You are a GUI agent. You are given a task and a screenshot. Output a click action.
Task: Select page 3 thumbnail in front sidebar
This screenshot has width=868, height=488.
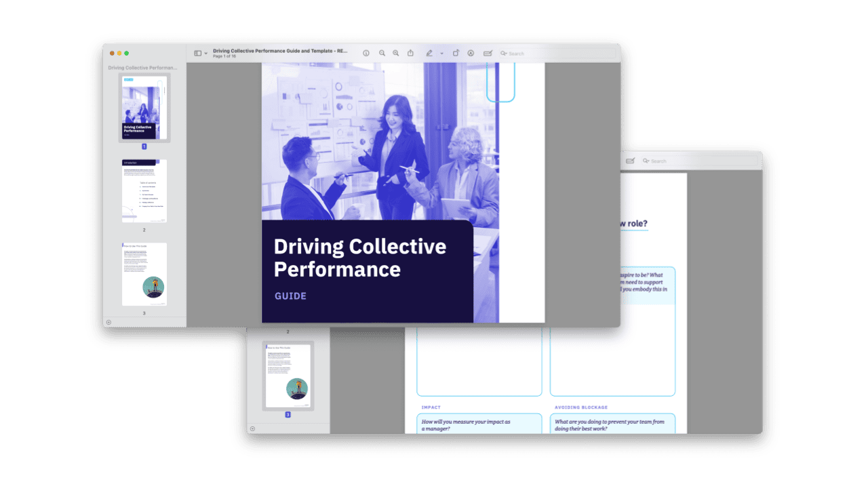pyautogui.click(x=144, y=274)
